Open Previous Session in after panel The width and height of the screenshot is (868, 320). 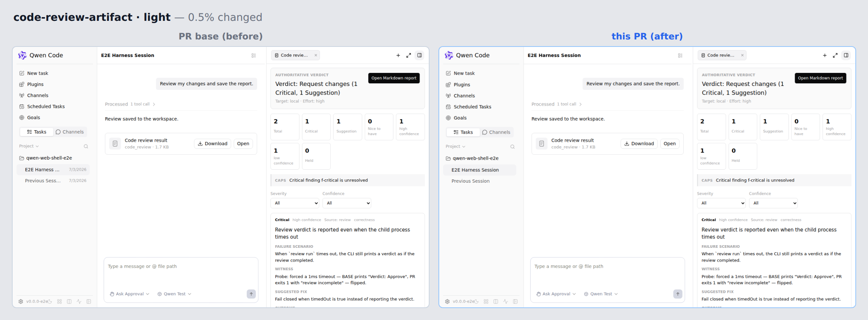tap(480, 181)
